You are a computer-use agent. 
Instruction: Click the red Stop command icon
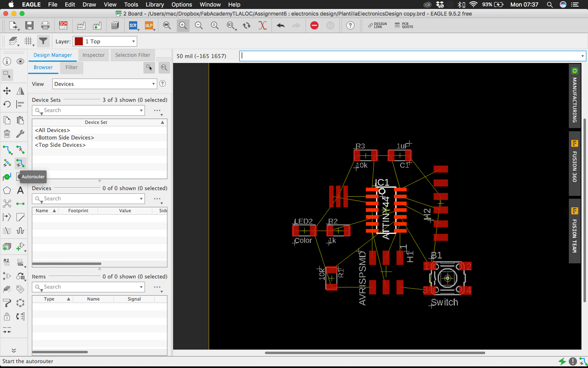pos(314,26)
